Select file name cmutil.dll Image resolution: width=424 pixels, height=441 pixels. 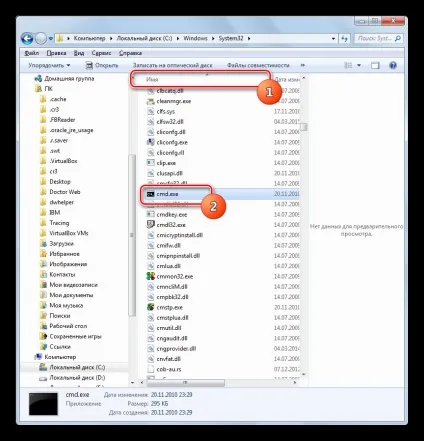coord(169,328)
